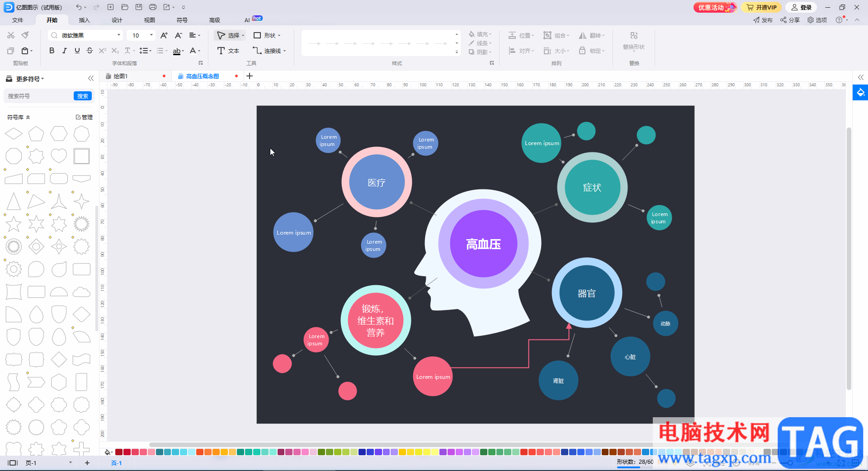Image resolution: width=868 pixels, height=471 pixels.
Task: Toggle italic formatting
Action: 65,51
